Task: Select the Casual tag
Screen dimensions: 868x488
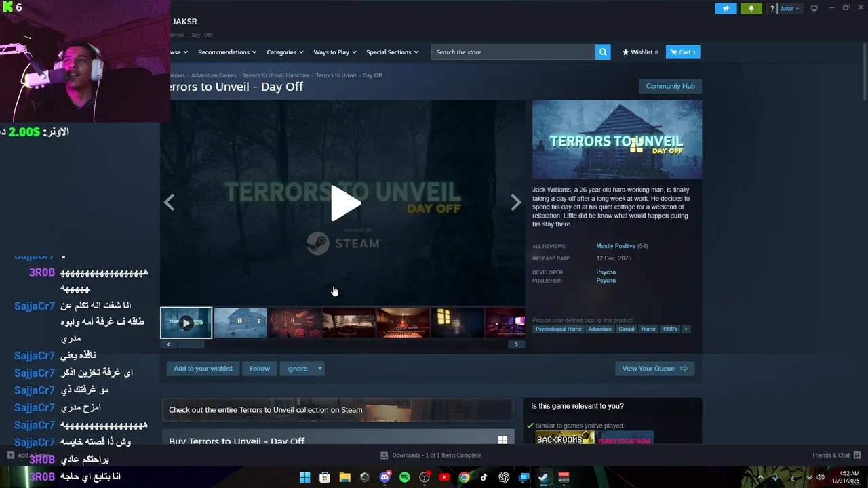Action: coord(626,329)
